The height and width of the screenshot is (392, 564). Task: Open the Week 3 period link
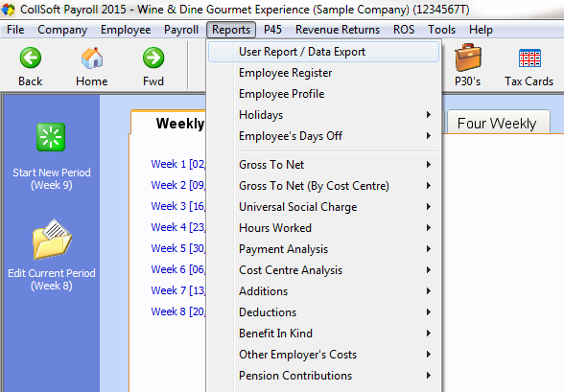[x=178, y=206]
